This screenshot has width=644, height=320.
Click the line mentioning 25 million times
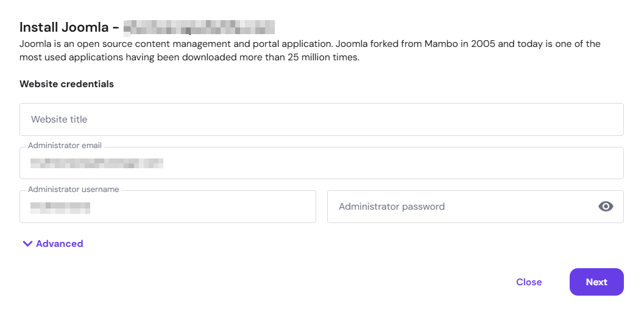pos(189,57)
